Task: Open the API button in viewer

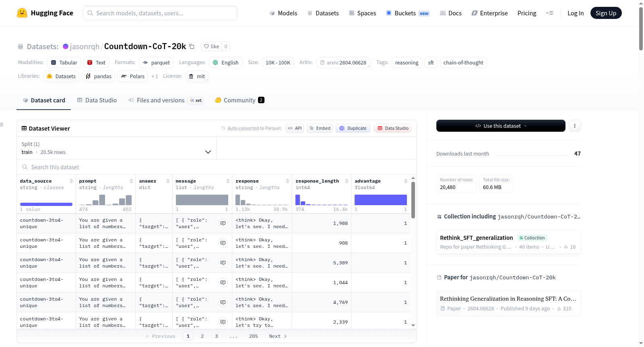Action: (x=295, y=128)
